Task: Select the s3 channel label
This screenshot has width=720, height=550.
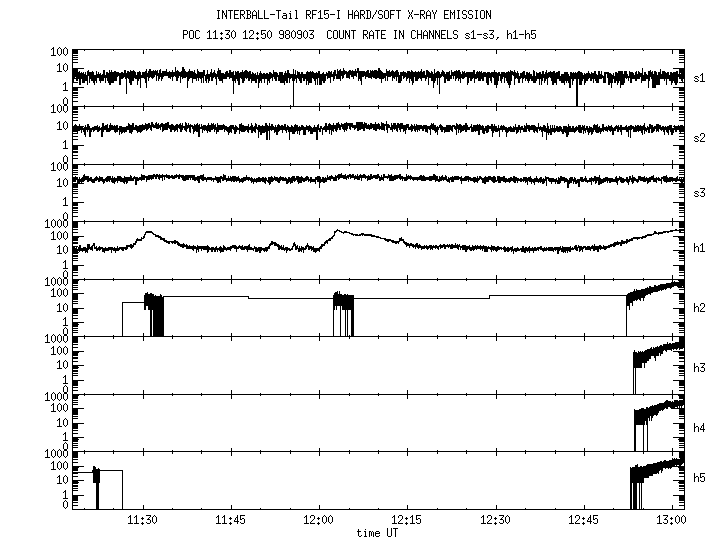Action: click(700, 193)
